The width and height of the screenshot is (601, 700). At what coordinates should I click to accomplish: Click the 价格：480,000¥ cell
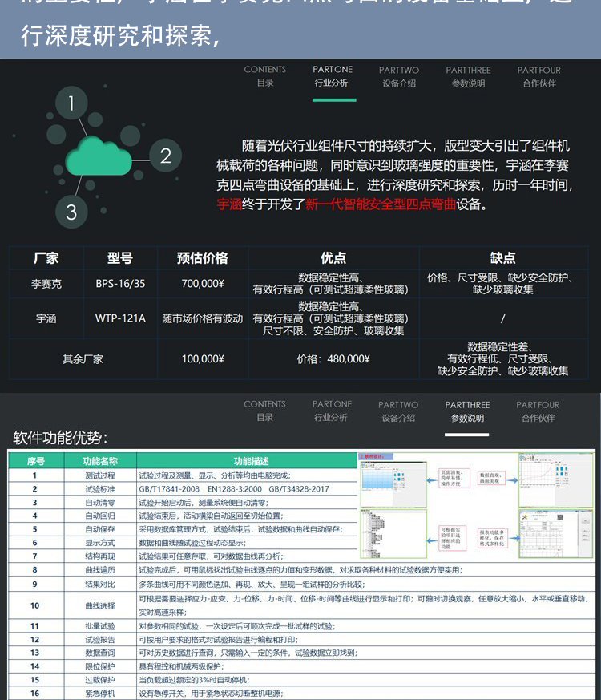(x=333, y=359)
